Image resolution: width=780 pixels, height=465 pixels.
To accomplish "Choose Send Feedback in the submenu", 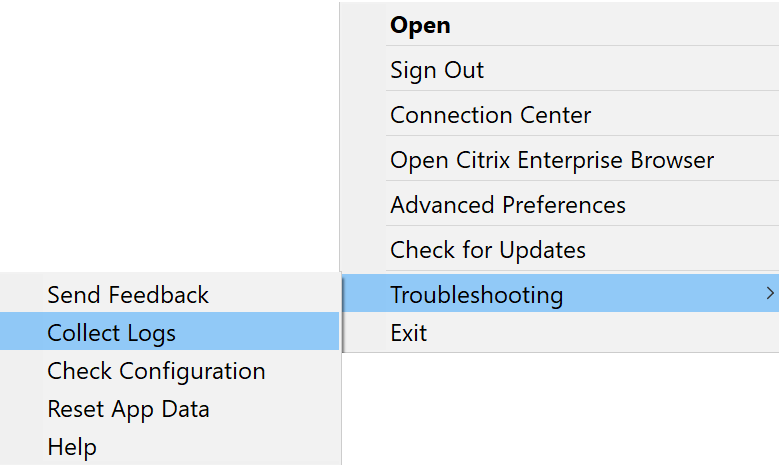I will pos(128,295).
